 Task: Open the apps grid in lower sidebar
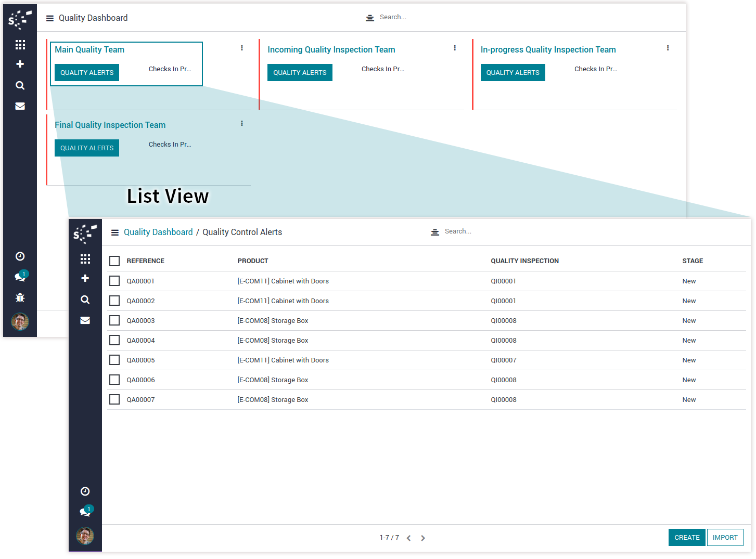(85, 259)
